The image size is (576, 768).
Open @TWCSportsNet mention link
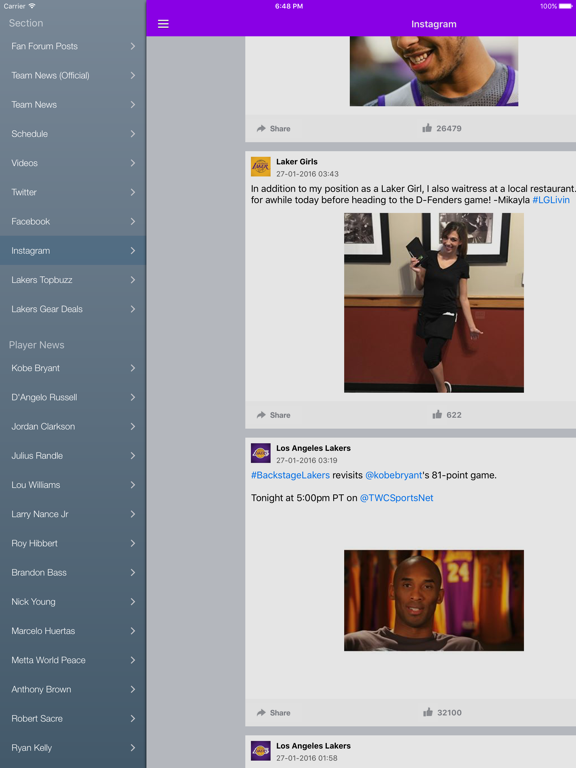[x=397, y=498]
